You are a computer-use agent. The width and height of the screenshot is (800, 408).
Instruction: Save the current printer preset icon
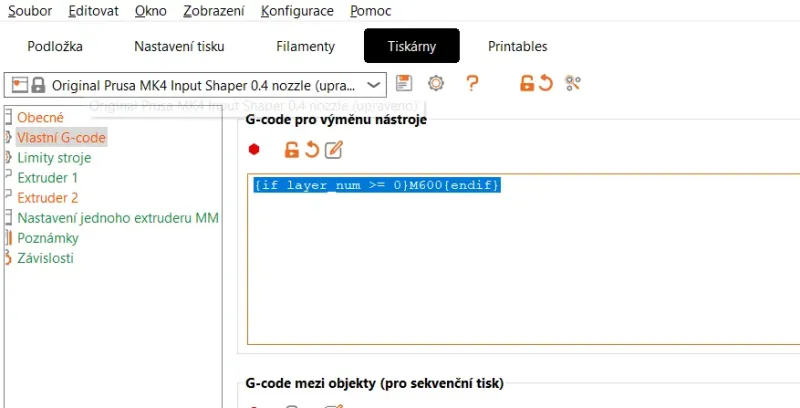pos(404,83)
